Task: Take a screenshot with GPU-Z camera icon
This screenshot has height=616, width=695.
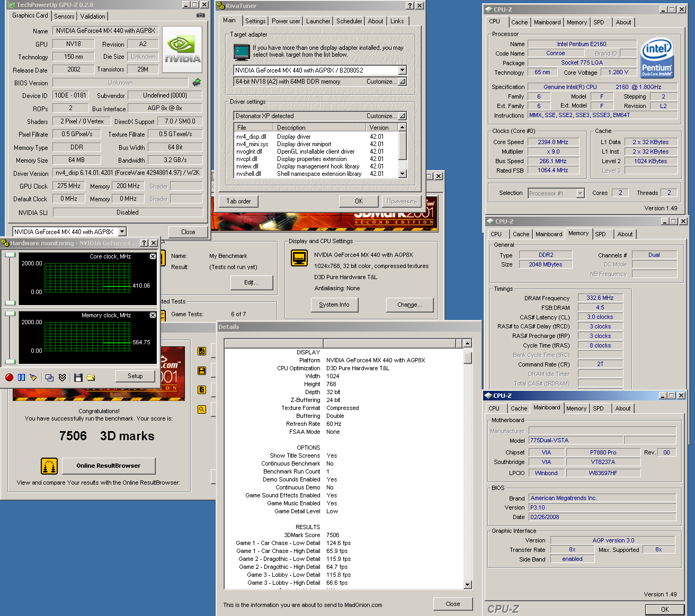Action: point(200,15)
